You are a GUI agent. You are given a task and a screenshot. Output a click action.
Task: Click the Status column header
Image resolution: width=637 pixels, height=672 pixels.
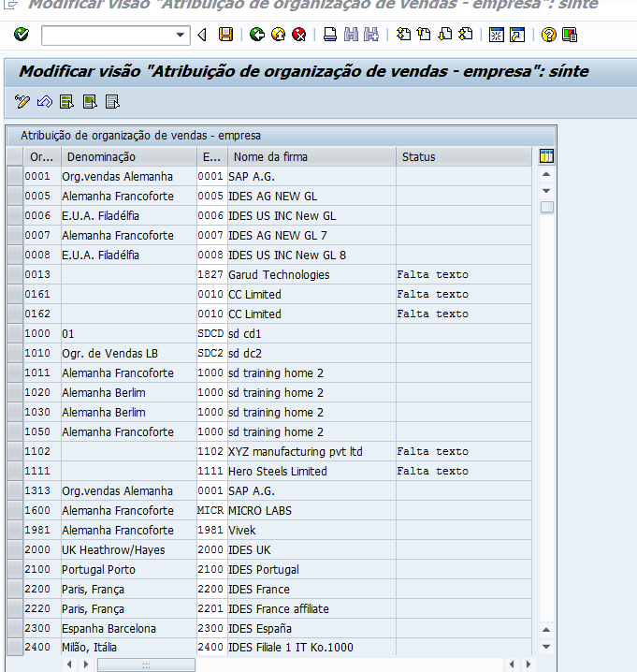[x=464, y=157]
